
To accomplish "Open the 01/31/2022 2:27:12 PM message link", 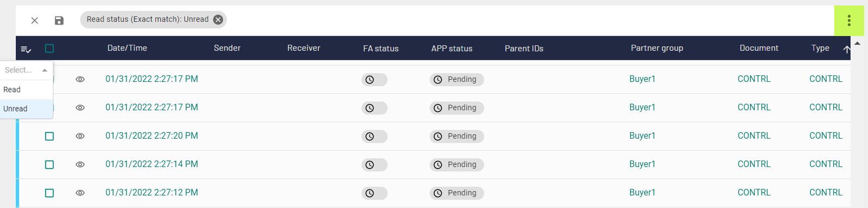I will (x=152, y=192).
